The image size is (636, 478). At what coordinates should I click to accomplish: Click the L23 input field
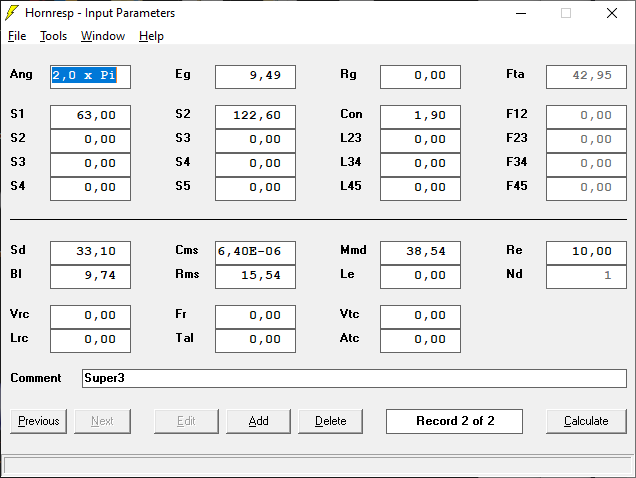tap(420, 141)
